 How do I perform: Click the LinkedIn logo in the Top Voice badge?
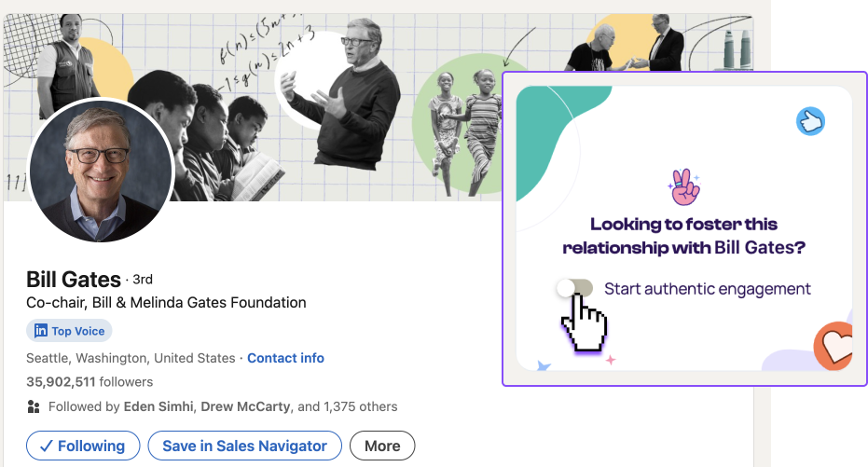pyautogui.click(x=41, y=331)
